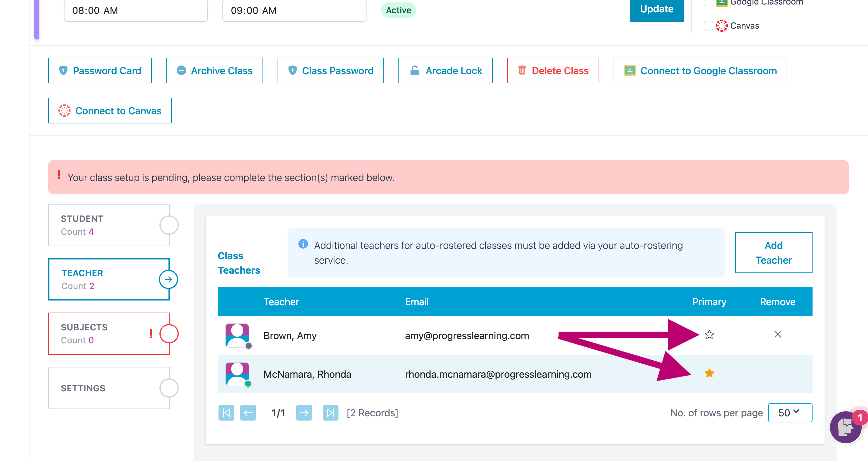
Task: Check the Canvas checkbox
Action: point(708,26)
